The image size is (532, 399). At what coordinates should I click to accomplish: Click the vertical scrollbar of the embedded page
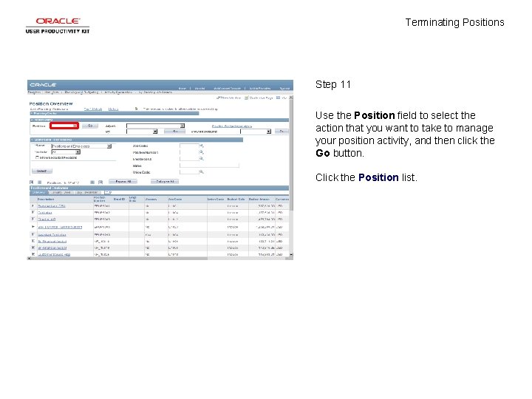pyautogui.click(x=291, y=154)
